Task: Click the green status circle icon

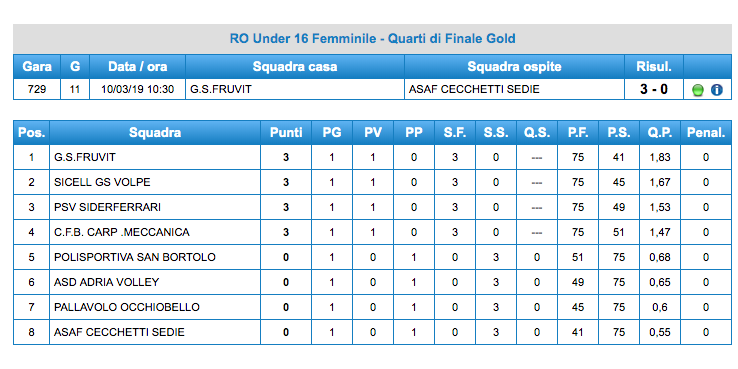Action: click(698, 90)
